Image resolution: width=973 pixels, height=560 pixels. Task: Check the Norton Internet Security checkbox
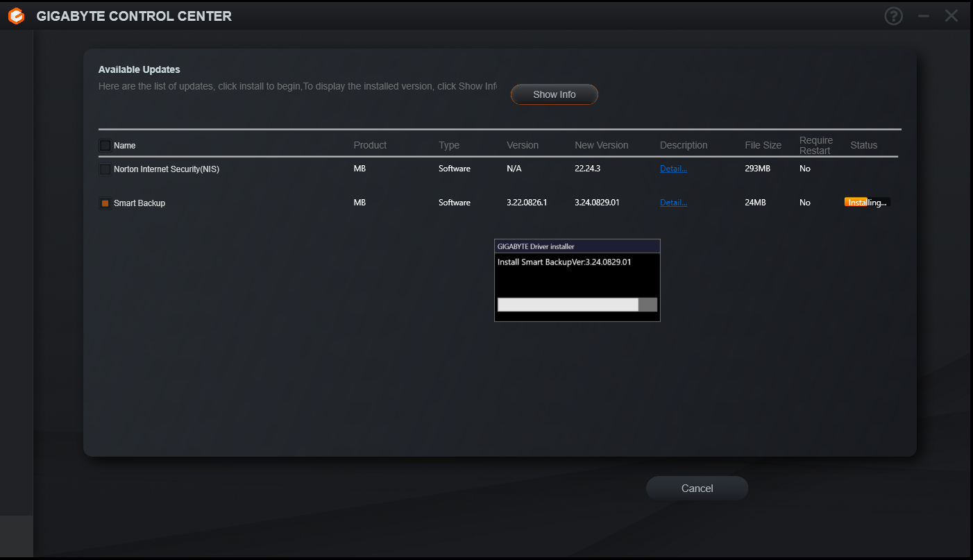pyautogui.click(x=105, y=169)
